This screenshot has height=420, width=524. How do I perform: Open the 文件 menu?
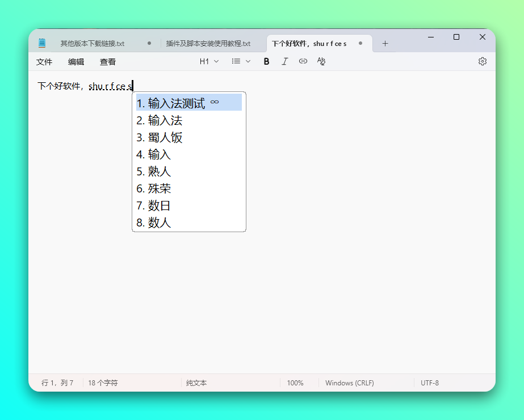click(44, 61)
